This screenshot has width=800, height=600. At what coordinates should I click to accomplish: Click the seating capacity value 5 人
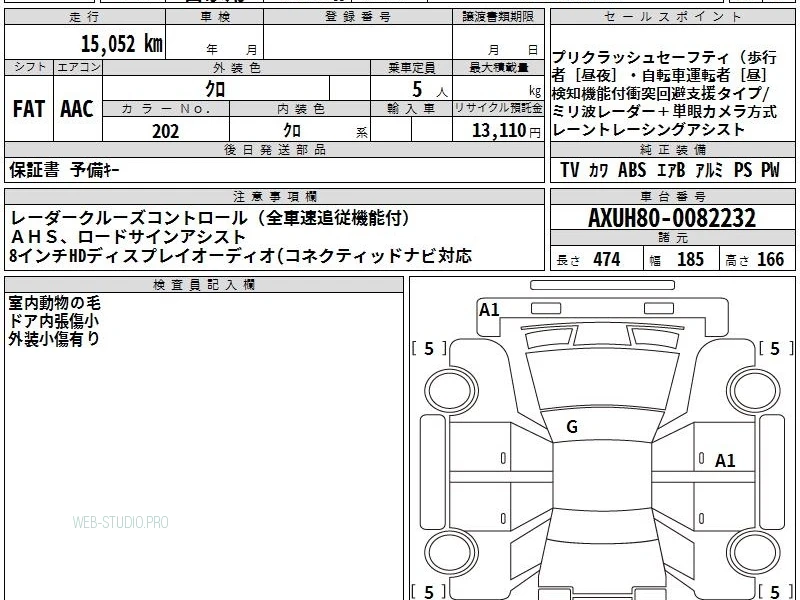(x=429, y=90)
